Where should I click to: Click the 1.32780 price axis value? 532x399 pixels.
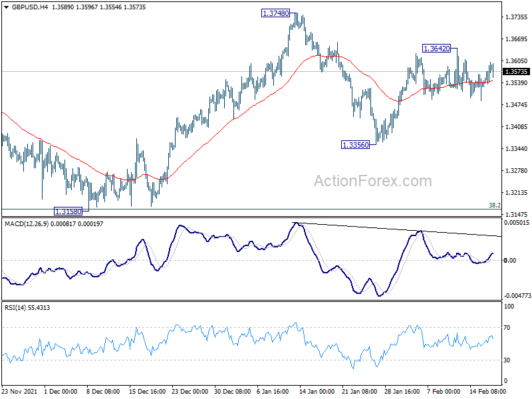tap(517, 171)
